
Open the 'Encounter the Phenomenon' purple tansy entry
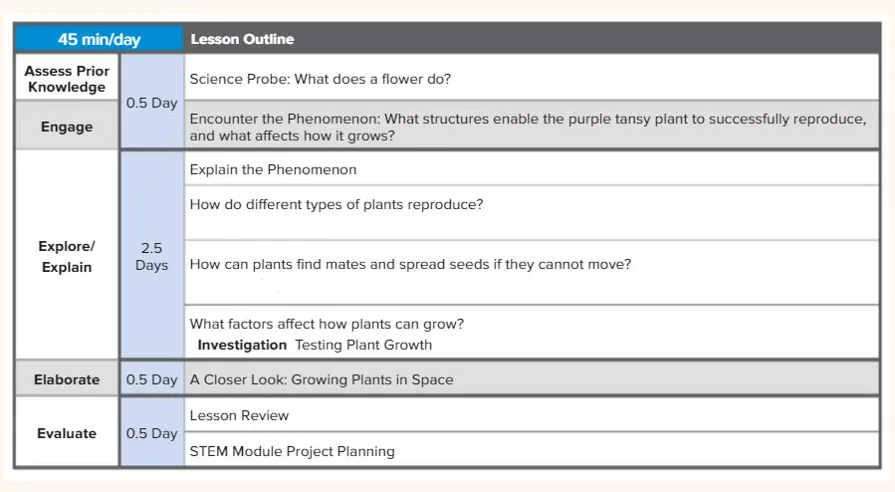pyautogui.click(x=528, y=127)
